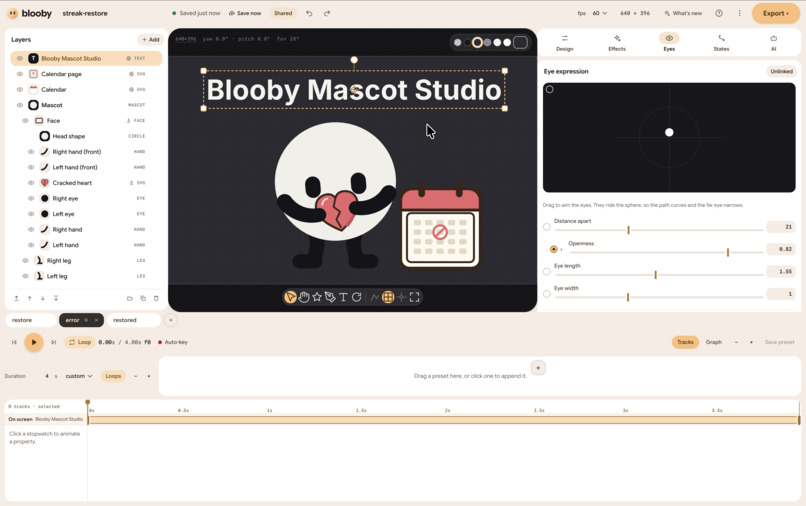Click the Loops button
The image size is (806, 506).
113,376
